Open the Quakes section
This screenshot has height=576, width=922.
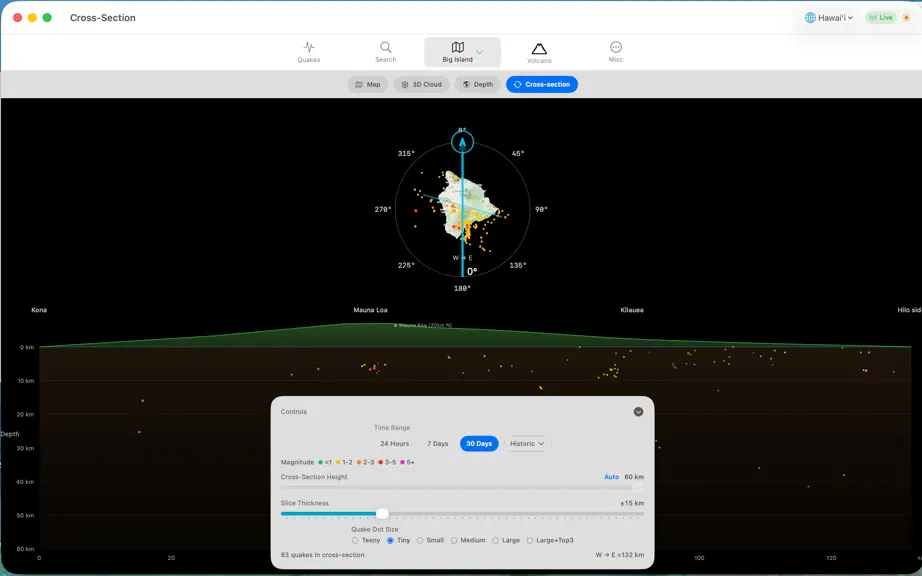pyautogui.click(x=309, y=52)
